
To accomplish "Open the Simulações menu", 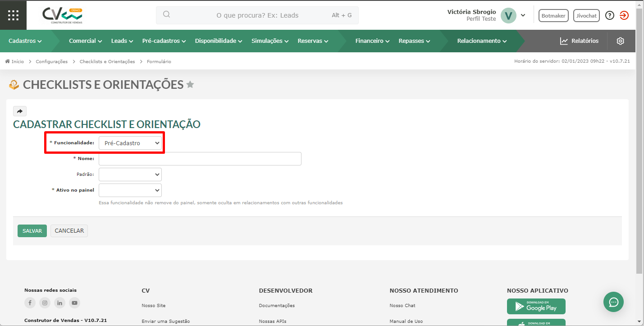I will pos(270,41).
